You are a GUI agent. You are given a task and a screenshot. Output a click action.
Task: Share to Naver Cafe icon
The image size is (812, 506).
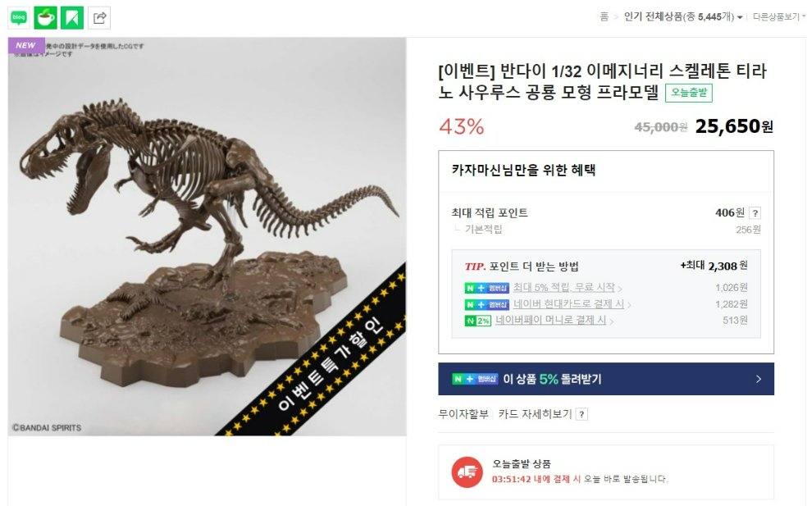(x=46, y=18)
